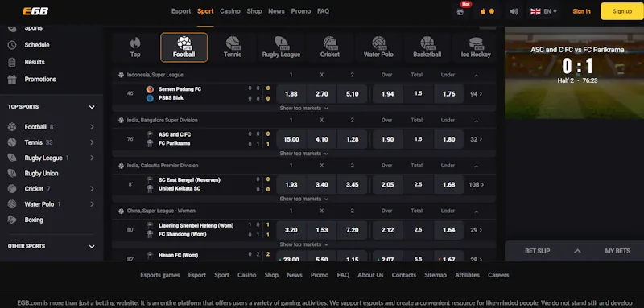Click the Sign in link
This screenshot has width=644, height=308.
point(581,11)
